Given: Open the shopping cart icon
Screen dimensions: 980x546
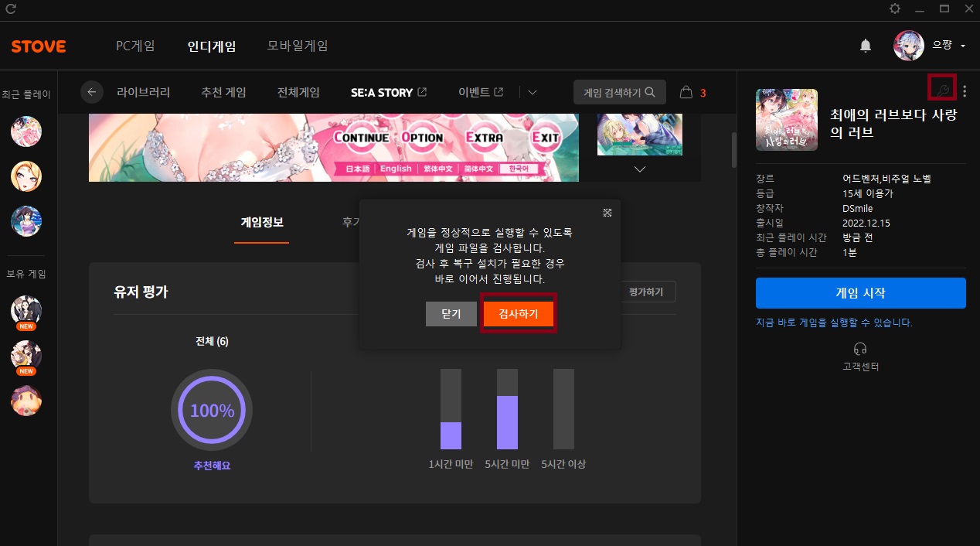Looking at the screenshot, I should click(x=686, y=92).
